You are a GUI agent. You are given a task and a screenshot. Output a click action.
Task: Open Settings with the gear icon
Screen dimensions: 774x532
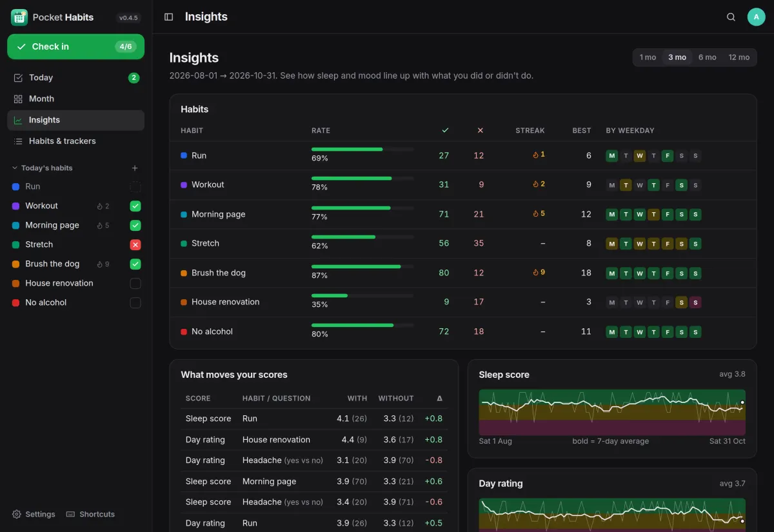pyautogui.click(x=17, y=515)
